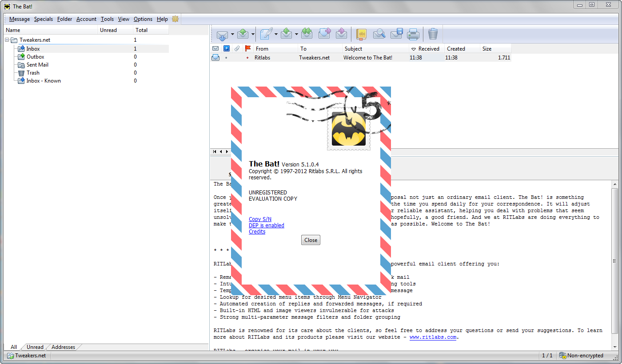Select the Inbox - Known folder

pos(44,81)
